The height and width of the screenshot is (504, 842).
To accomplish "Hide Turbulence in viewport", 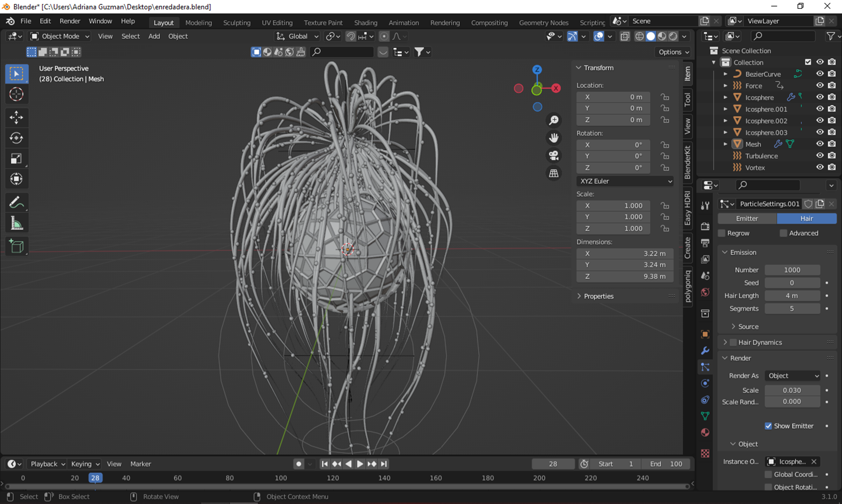I will click(x=820, y=156).
